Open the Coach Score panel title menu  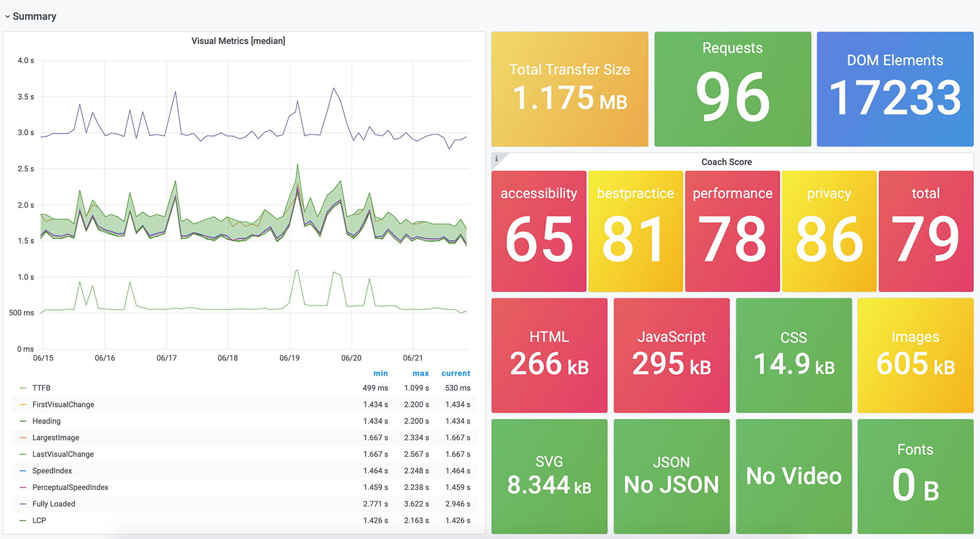[726, 162]
